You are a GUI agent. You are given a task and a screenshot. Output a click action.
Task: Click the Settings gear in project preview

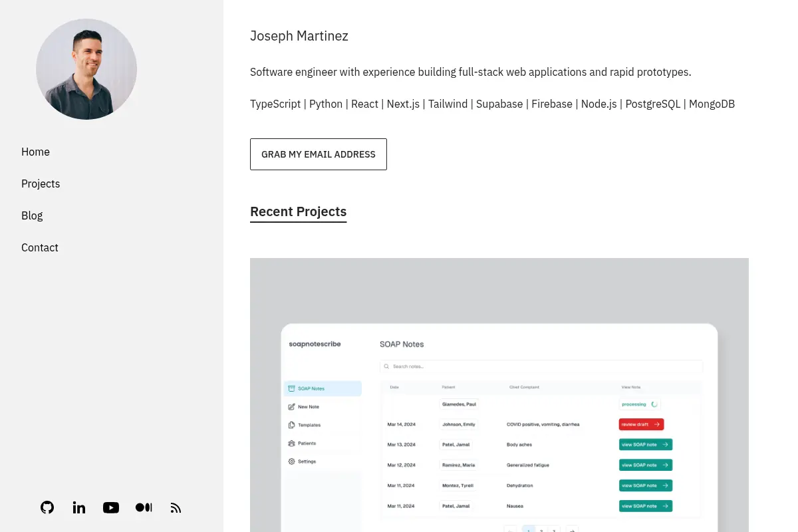coord(291,462)
